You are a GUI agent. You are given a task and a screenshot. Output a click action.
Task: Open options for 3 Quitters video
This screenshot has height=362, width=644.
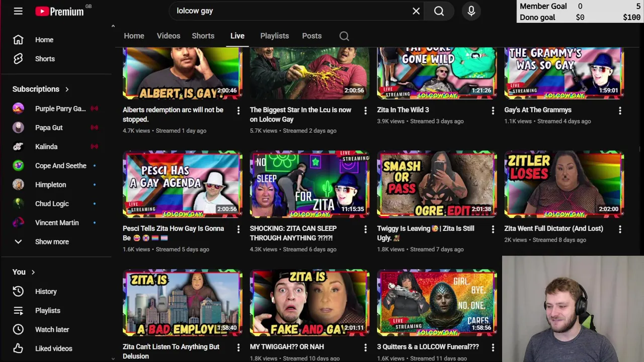[493, 347]
